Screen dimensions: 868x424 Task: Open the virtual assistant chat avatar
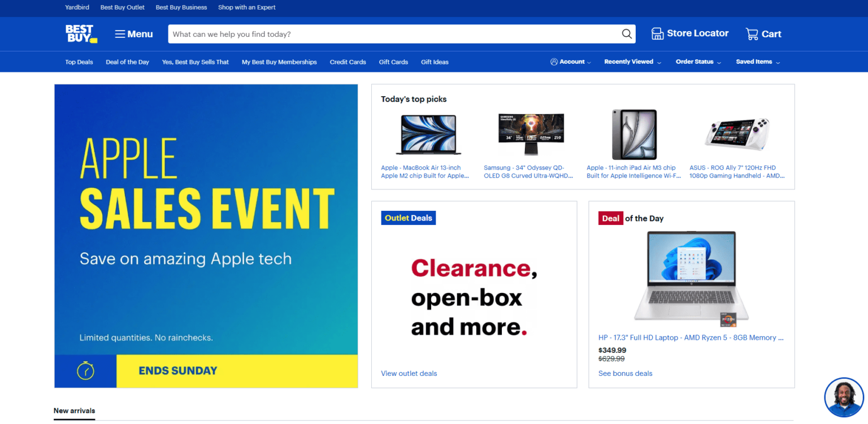[844, 397]
